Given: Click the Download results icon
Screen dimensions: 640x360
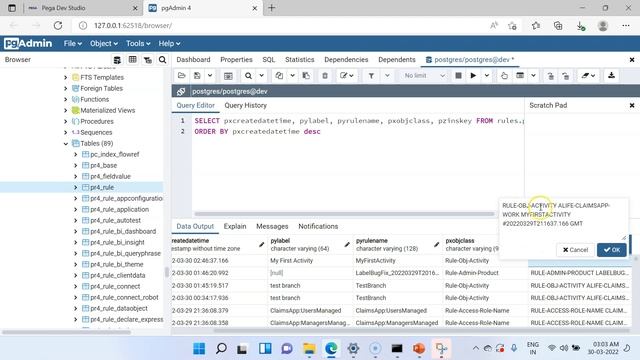Looking at the screenshot, I should [611, 76].
